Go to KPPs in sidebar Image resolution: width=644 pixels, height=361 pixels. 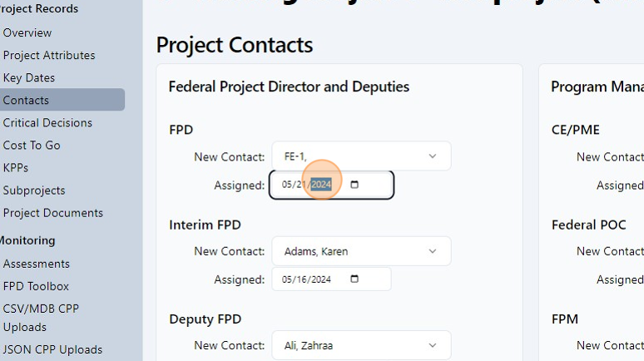click(x=16, y=168)
